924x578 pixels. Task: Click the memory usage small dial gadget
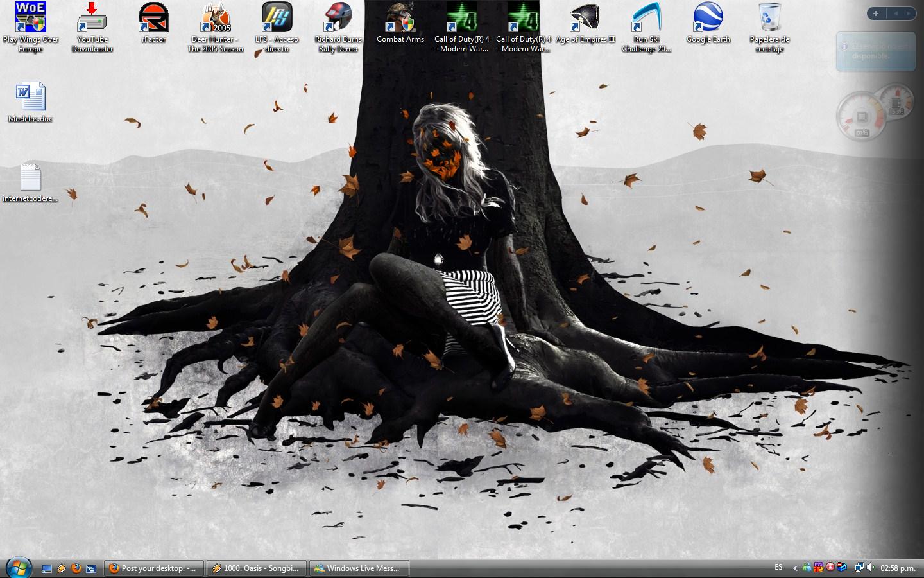click(896, 102)
